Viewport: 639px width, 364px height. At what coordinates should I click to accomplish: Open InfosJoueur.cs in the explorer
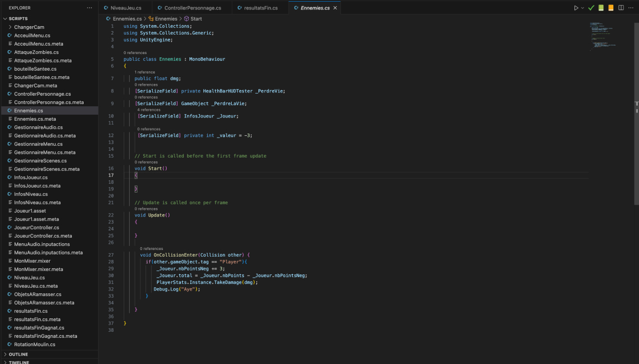coord(31,178)
